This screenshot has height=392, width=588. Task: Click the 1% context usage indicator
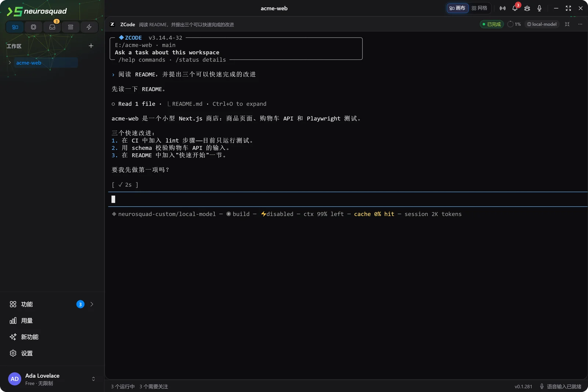514,24
